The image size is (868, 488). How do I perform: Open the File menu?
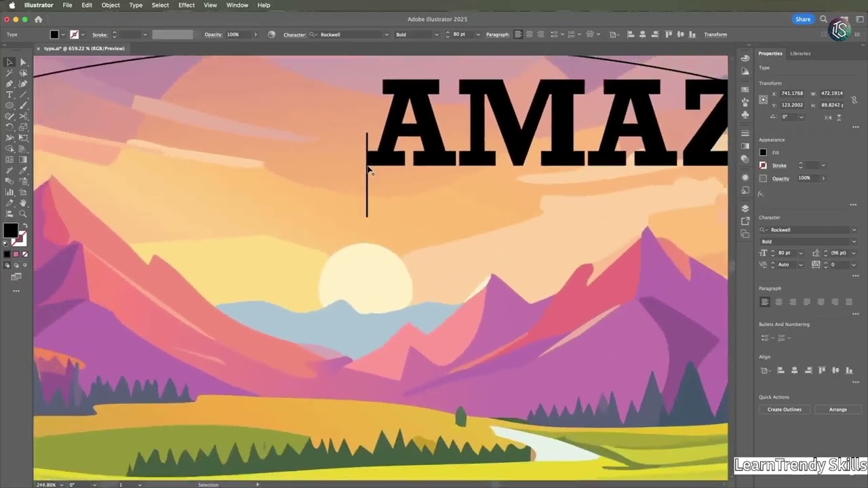(x=67, y=5)
